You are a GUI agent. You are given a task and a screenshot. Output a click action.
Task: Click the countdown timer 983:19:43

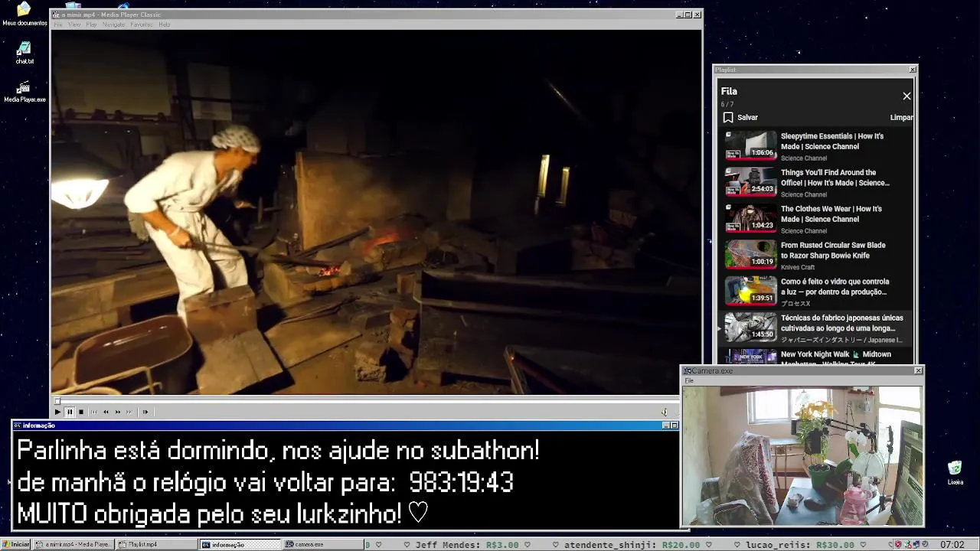click(461, 483)
